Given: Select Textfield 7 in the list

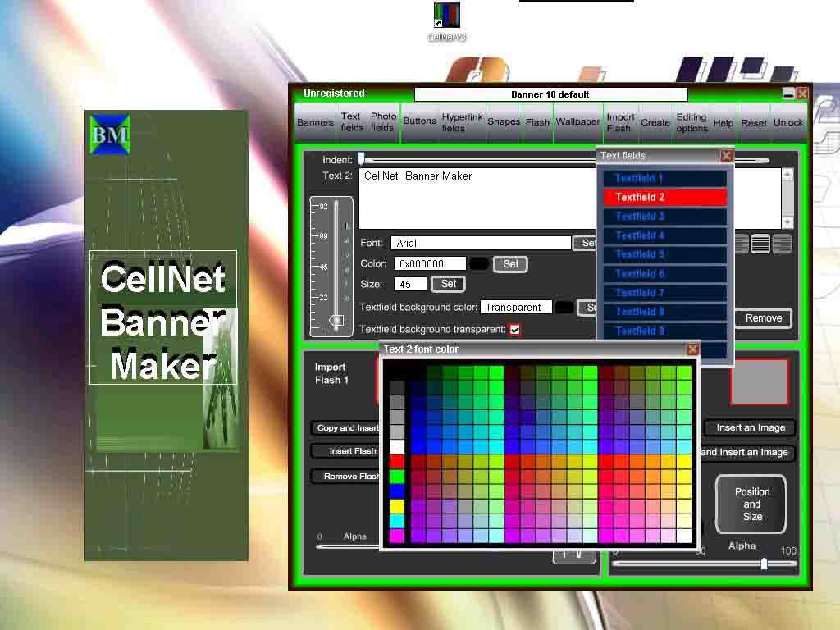Looking at the screenshot, I should (x=664, y=293).
